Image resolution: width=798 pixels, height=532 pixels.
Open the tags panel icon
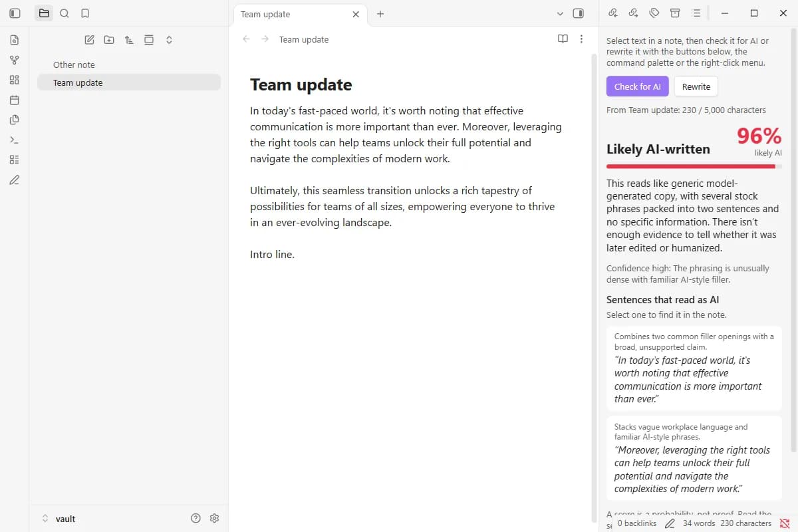point(654,13)
